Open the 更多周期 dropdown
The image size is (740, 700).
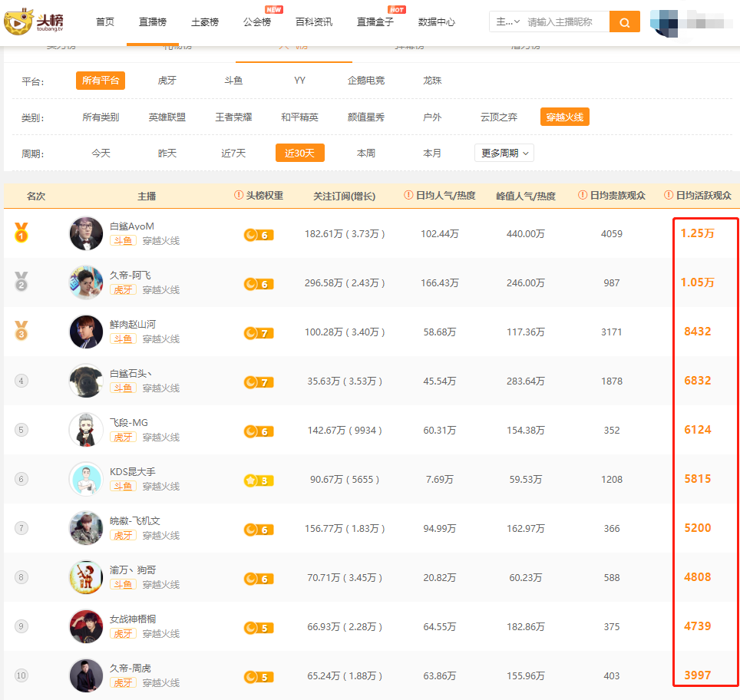coord(504,153)
